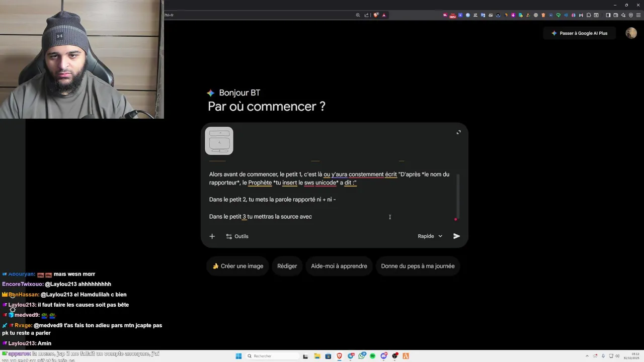Toggle the browser sidebar panel icon
The height and width of the screenshot is (362, 644).
[608, 15]
